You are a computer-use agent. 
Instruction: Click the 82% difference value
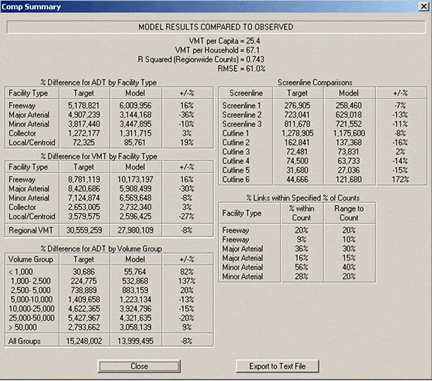(x=187, y=272)
